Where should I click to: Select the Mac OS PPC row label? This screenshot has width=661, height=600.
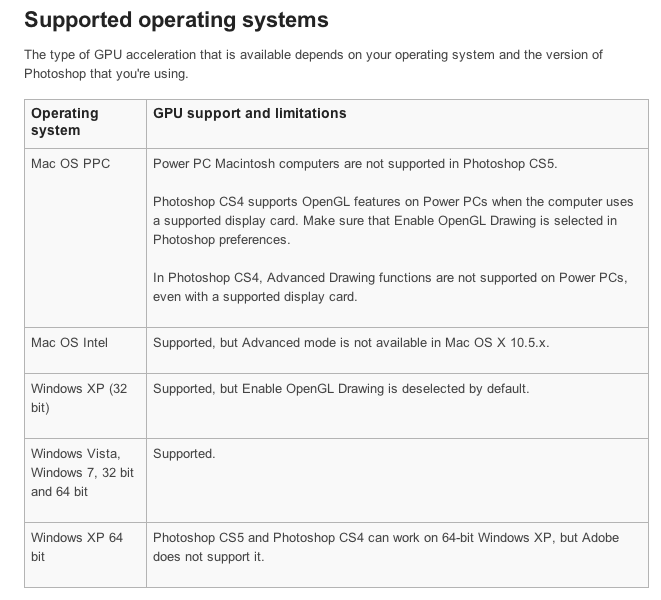70,164
